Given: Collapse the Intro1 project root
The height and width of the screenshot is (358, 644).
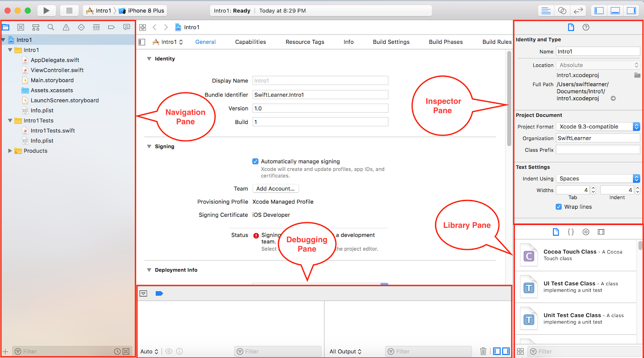Looking at the screenshot, I should click(3, 40).
